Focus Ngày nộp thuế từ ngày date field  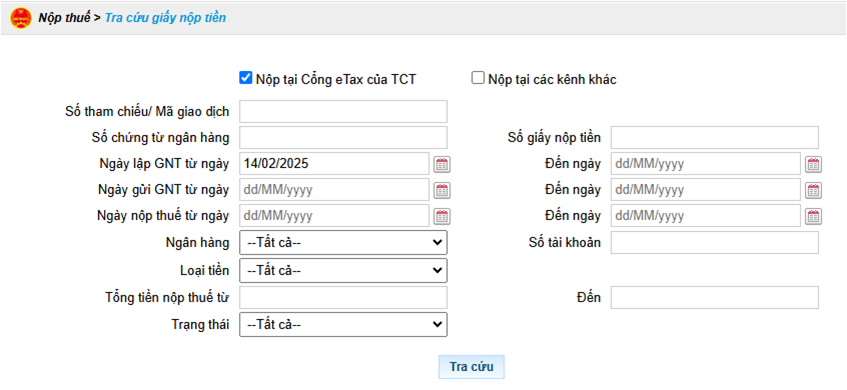coord(334,216)
